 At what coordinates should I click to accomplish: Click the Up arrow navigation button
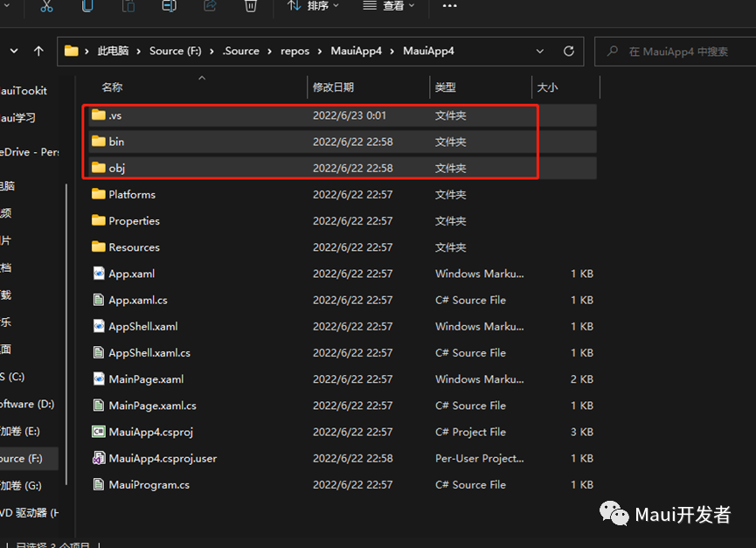click(38, 52)
